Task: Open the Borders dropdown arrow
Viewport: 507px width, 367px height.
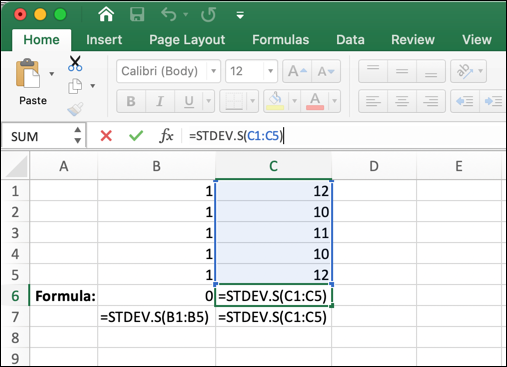Action: coord(252,101)
